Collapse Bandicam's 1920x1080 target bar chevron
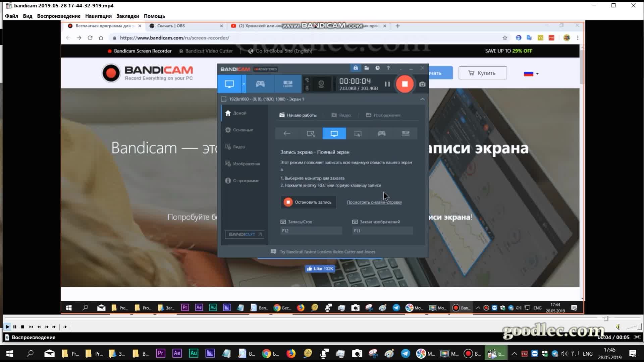The height and width of the screenshot is (362, 644). pyautogui.click(x=422, y=99)
